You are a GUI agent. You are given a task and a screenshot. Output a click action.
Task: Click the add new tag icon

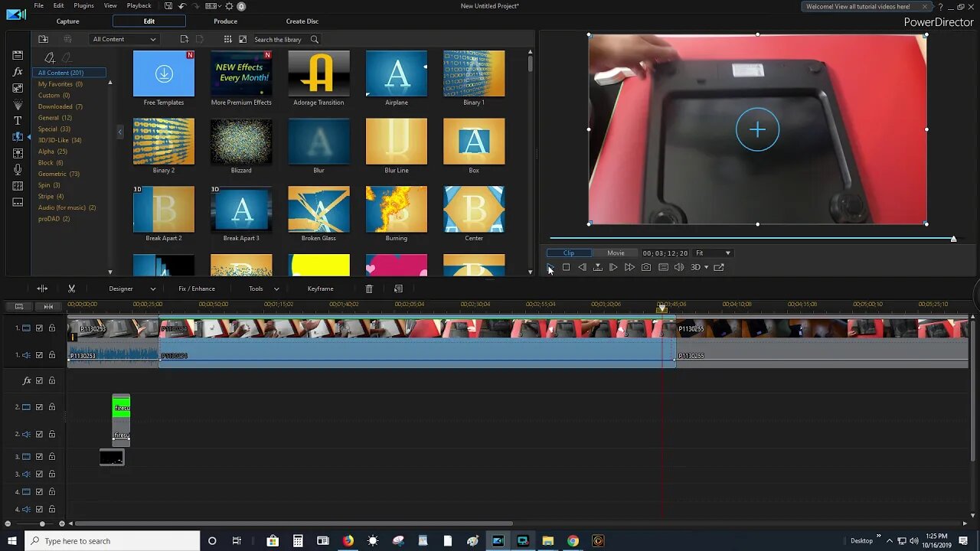tap(49, 57)
